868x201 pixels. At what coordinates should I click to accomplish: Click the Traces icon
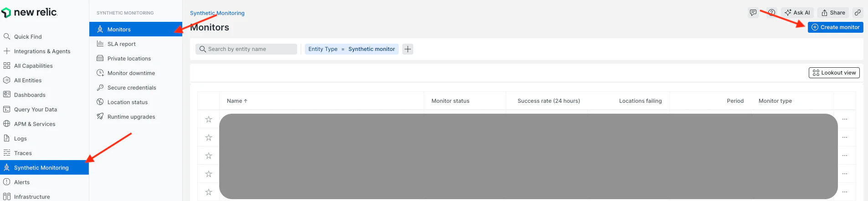[x=7, y=153]
